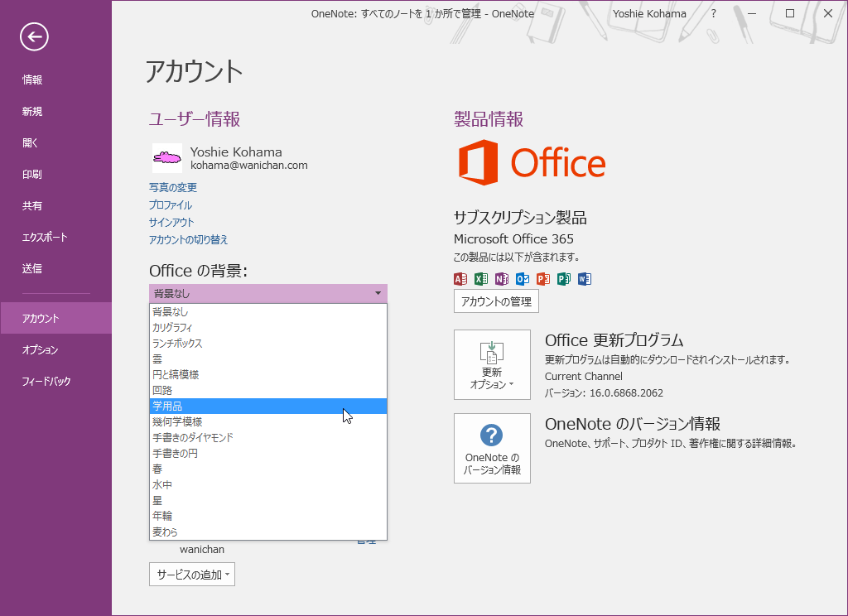Click the Outlook app icon
Viewport: 848px width, 616px height.
click(523, 279)
